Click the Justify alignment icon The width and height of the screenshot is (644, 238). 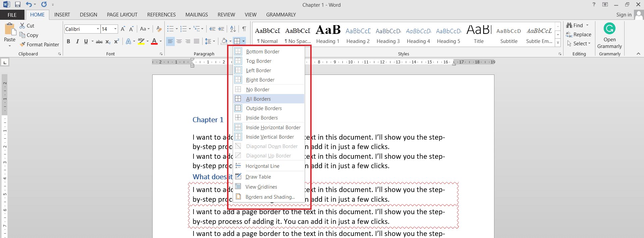pyautogui.click(x=197, y=41)
